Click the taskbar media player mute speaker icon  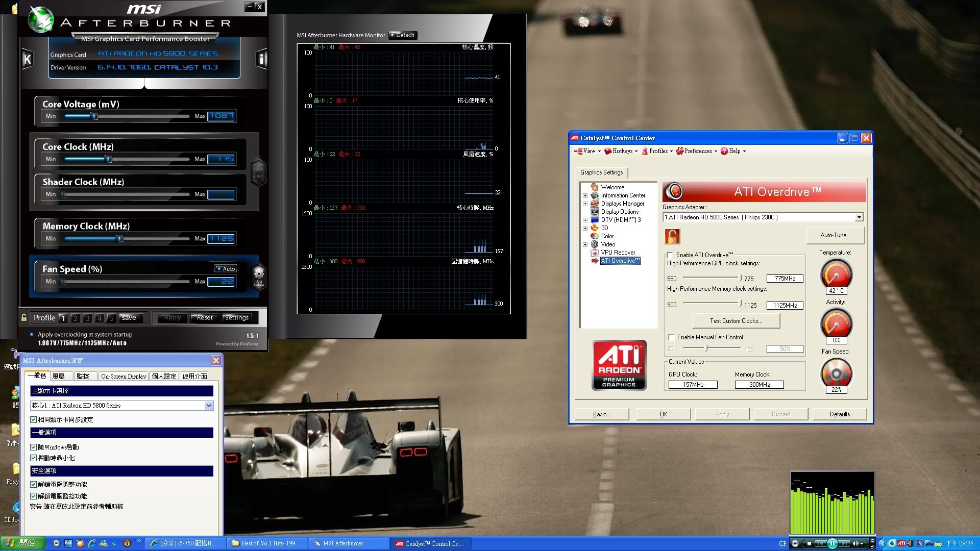point(856,544)
